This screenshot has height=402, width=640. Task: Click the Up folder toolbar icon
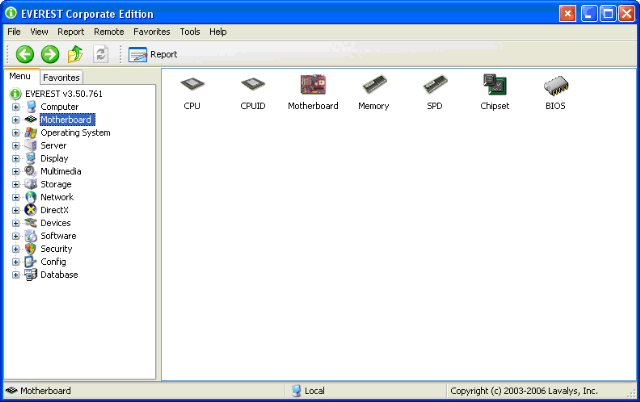click(75, 54)
